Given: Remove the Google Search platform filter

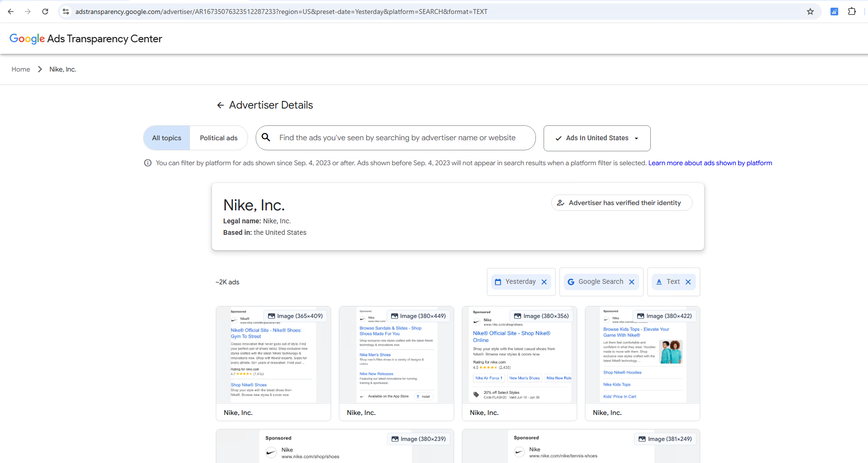Looking at the screenshot, I should click(632, 281).
